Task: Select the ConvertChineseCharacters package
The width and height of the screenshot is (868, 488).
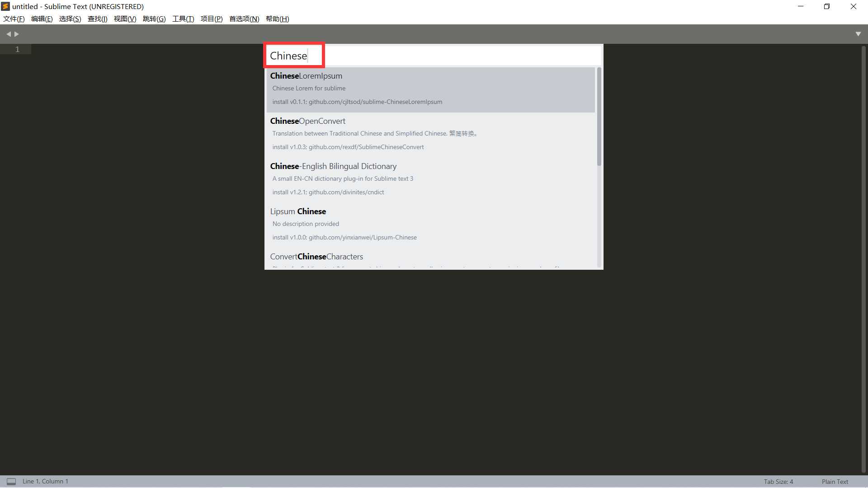Action: (x=430, y=258)
